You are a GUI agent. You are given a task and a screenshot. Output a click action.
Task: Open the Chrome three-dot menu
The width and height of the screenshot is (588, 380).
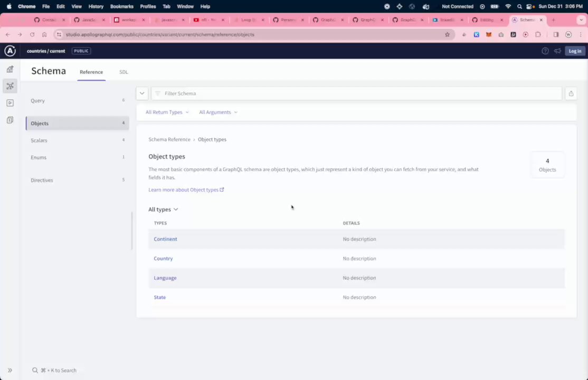[x=581, y=34]
